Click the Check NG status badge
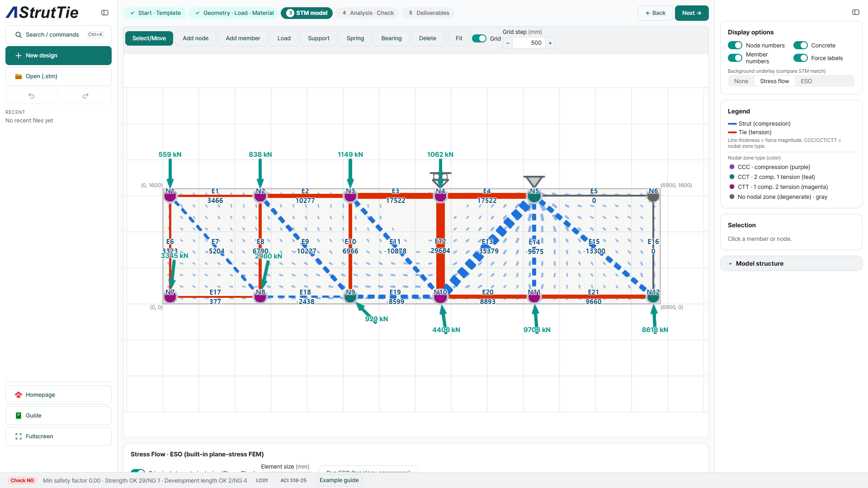 (x=22, y=480)
